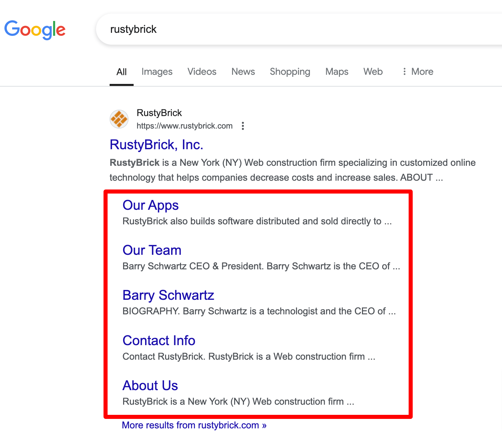Screen dimensions: 502x448
Task: Select the All results tab
Action: tap(121, 71)
